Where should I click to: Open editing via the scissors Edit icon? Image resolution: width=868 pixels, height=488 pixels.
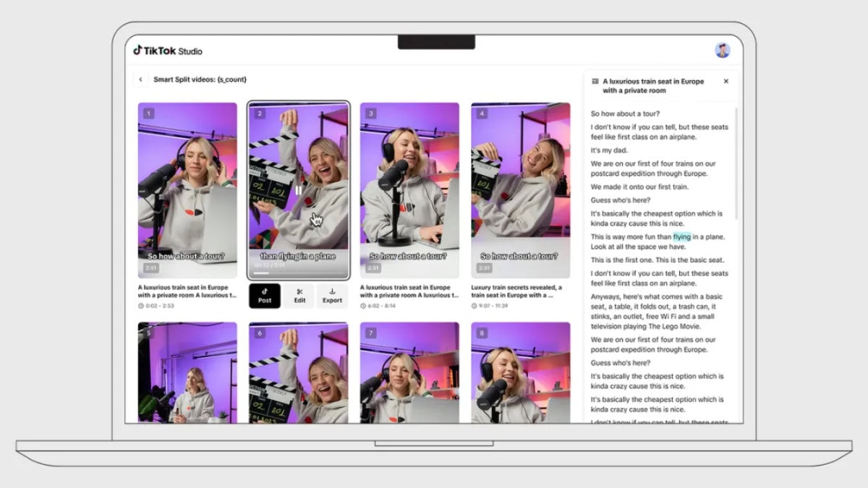299,296
